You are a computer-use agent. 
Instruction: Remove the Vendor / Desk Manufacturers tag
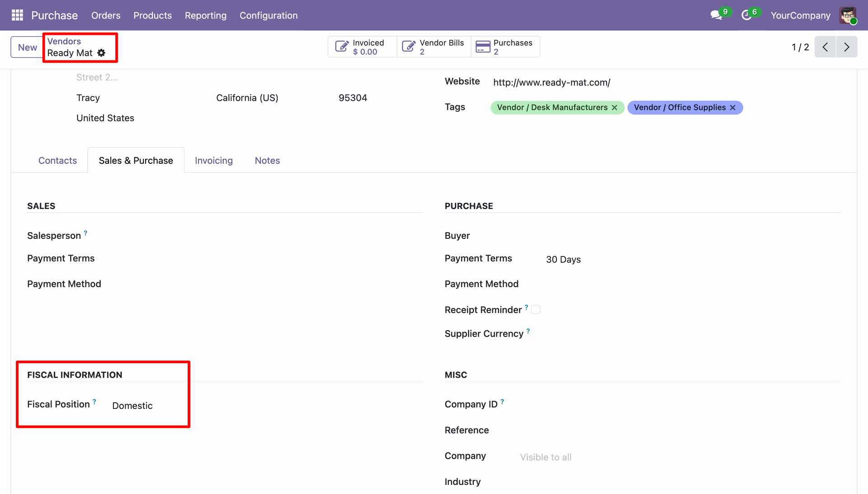click(614, 108)
